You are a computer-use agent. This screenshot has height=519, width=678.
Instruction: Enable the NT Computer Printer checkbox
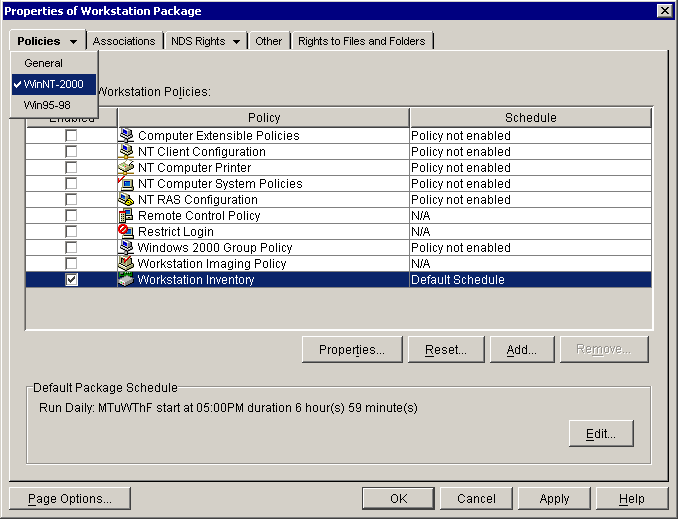coord(71,167)
